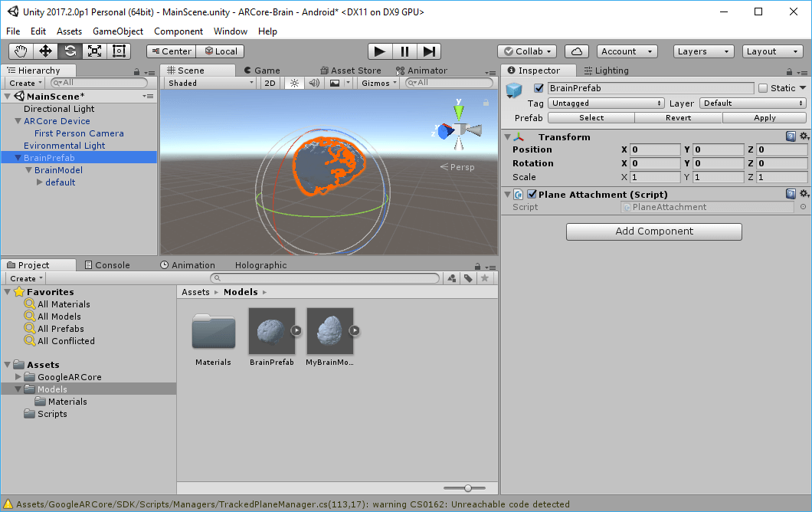
Task: Lock the Inspector panel
Action: pos(789,71)
